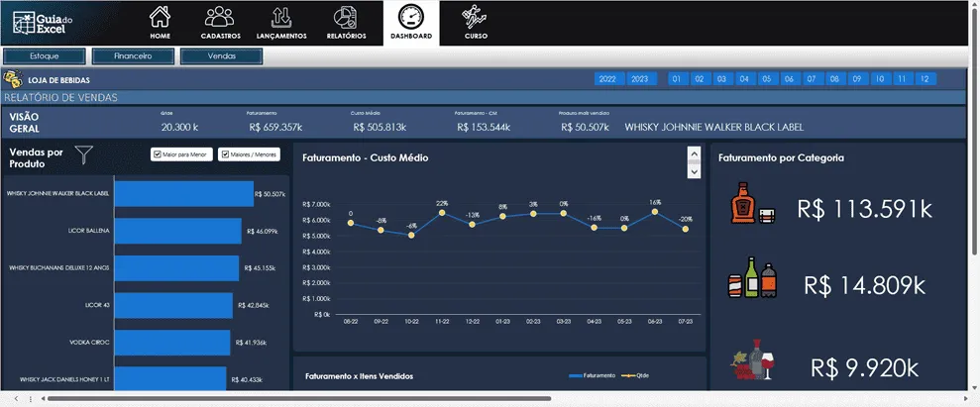Click the 06-23 data point labeled 16%
The height and width of the screenshot is (407, 980).
[655, 212]
